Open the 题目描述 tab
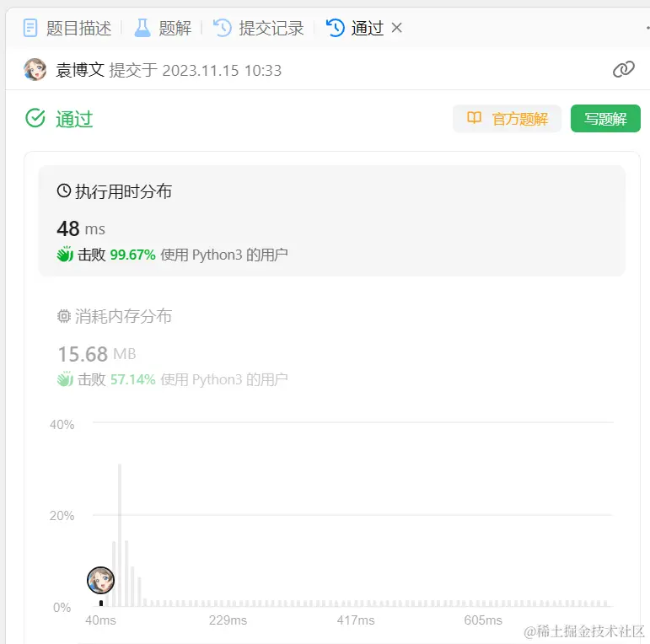The width and height of the screenshot is (650, 644). pyautogui.click(x=67, y=28)
